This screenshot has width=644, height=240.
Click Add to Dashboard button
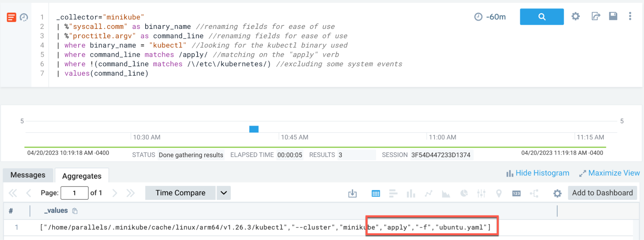pos(602,193)
